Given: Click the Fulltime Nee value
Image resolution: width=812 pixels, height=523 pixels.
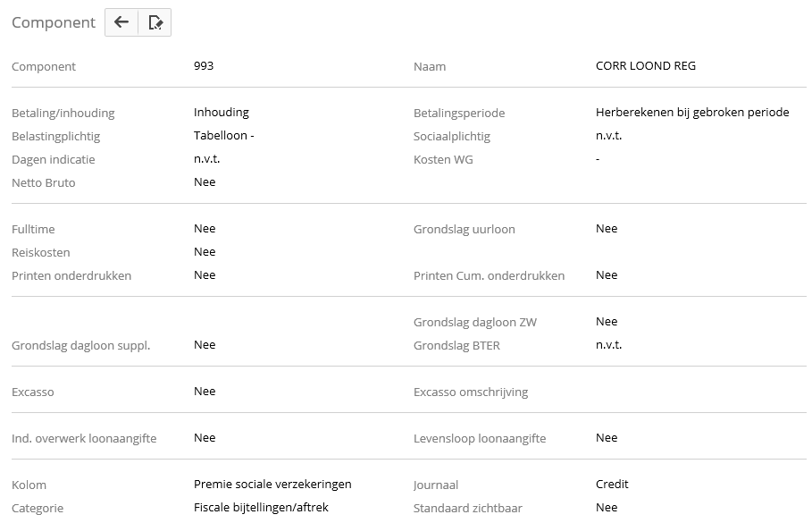Looking at the screenshot, I should (x=205, y=229).
